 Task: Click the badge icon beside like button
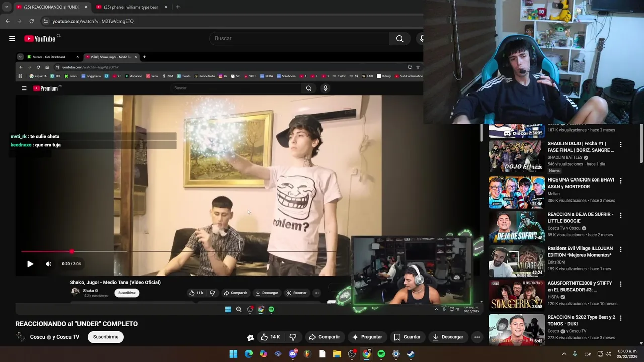click(250, 337)
